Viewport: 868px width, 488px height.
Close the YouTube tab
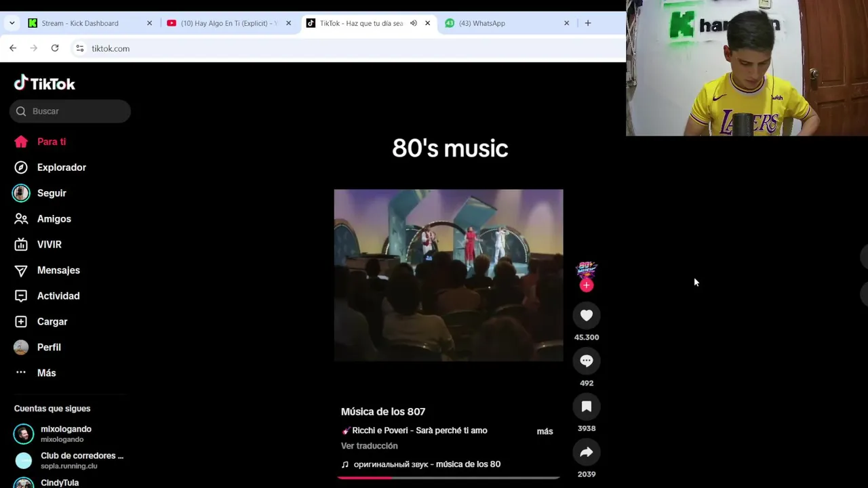pyautogui.click(x=288, y=23)
